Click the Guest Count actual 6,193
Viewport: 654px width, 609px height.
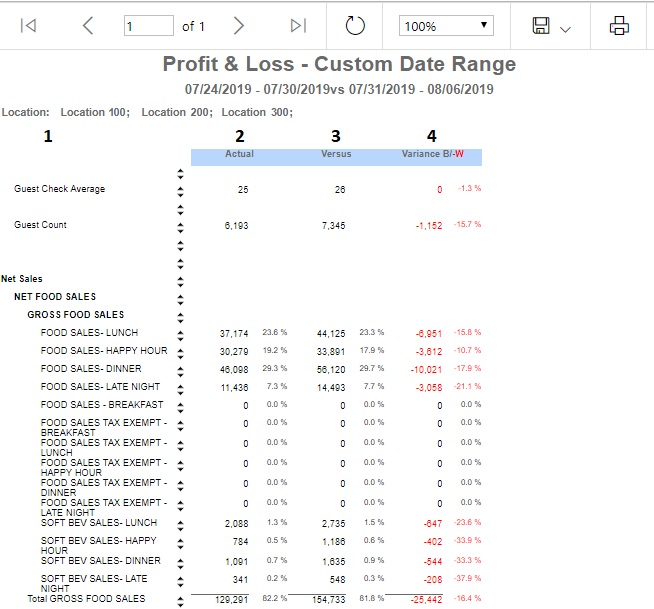236,226
